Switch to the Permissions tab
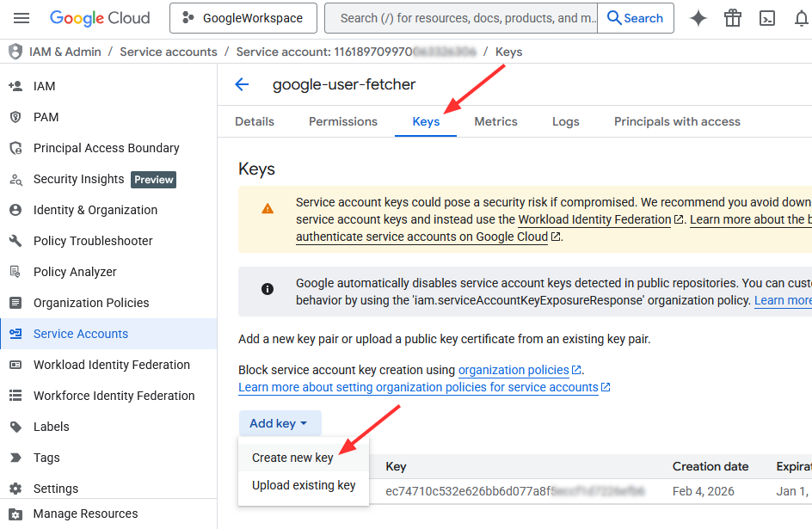The width and height of the screenshot is (812, 529). [343, 121]
